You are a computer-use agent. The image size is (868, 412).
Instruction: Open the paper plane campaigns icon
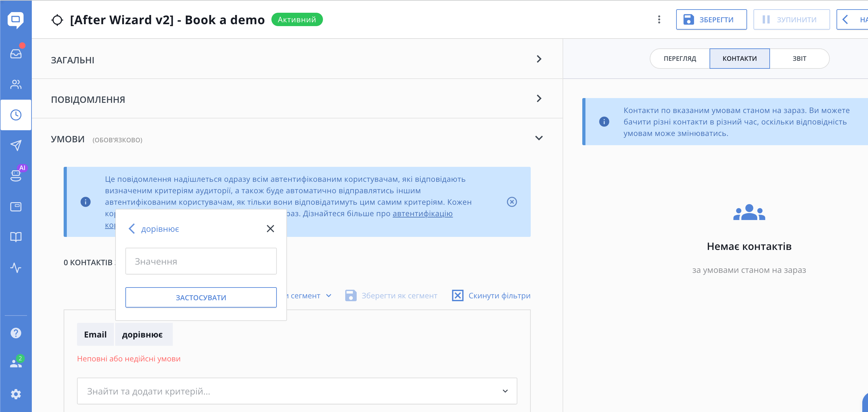point(16,145)
